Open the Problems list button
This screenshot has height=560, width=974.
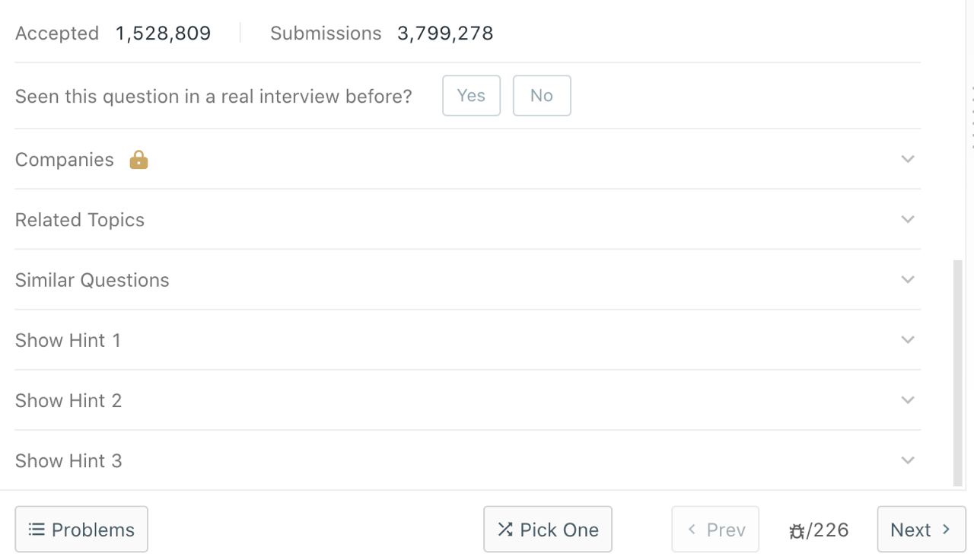(x=81, y=530)
